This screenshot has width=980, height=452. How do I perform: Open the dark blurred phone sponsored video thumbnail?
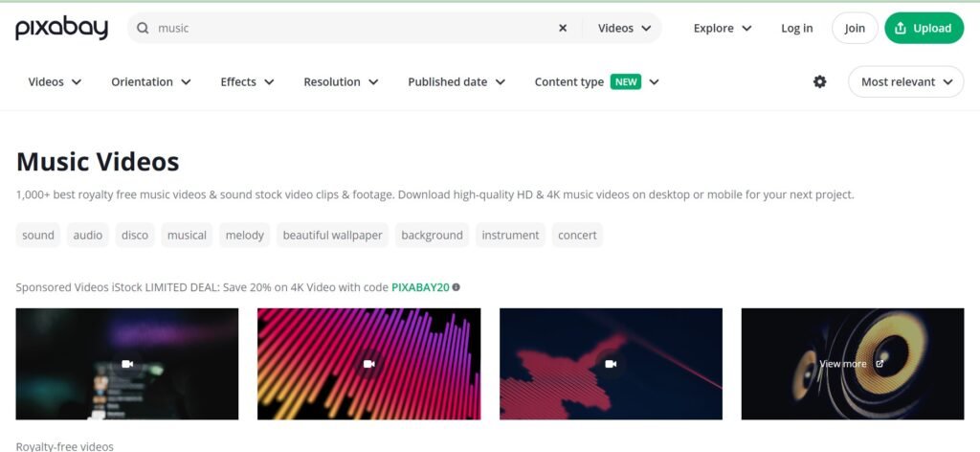[127, 364]
